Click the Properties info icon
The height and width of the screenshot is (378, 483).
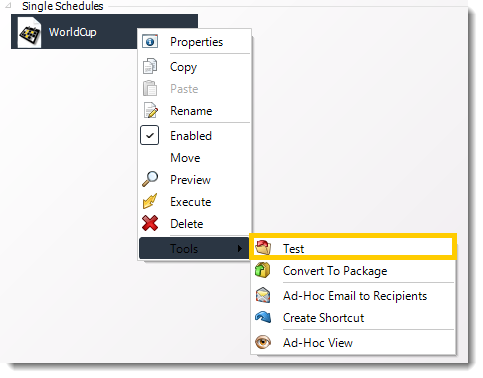[150, 42]
